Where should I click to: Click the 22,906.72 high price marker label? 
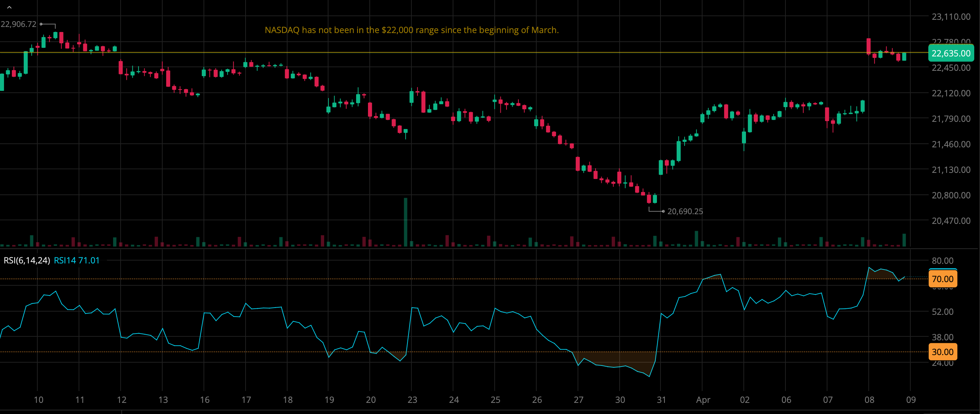[x=18, y=24]
